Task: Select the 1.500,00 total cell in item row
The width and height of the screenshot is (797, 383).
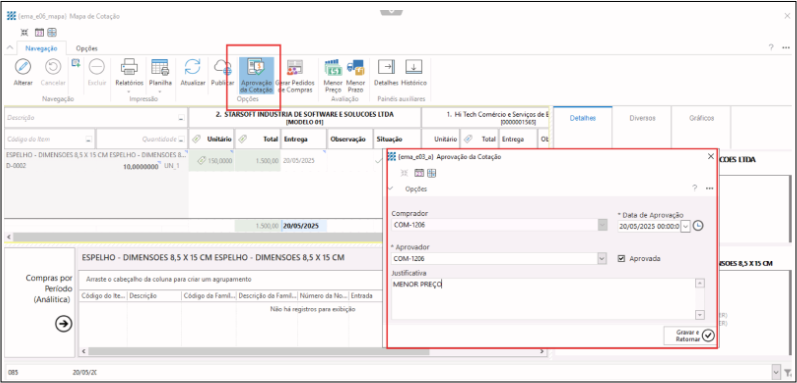Action: click(x=258, y=160)
